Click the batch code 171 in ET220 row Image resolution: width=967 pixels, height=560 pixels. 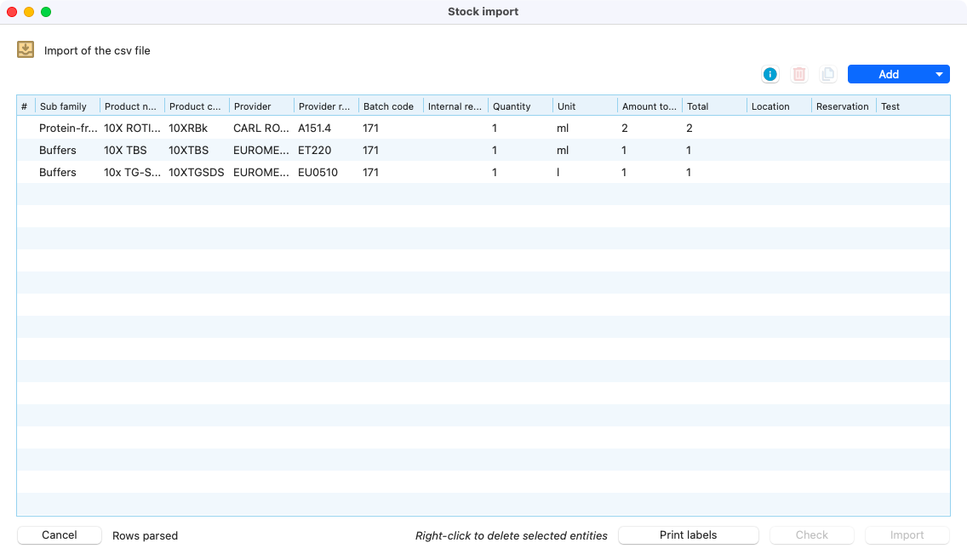point(391,151)
